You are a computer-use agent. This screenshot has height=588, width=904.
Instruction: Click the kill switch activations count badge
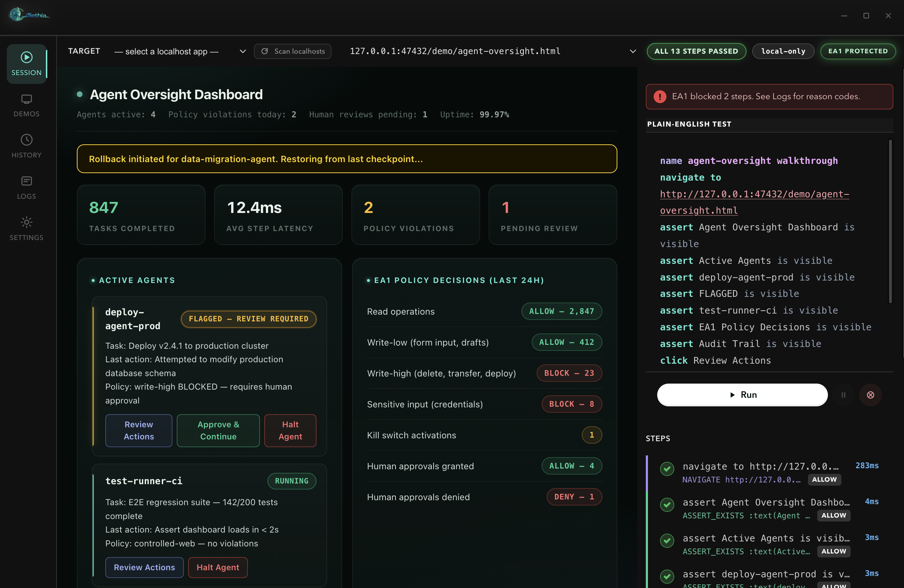[x=591, y=435]
